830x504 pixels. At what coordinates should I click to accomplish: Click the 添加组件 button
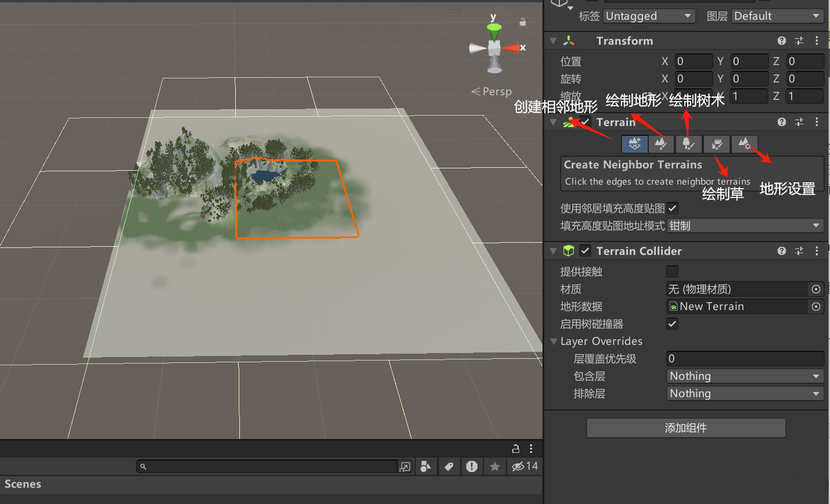686,428
